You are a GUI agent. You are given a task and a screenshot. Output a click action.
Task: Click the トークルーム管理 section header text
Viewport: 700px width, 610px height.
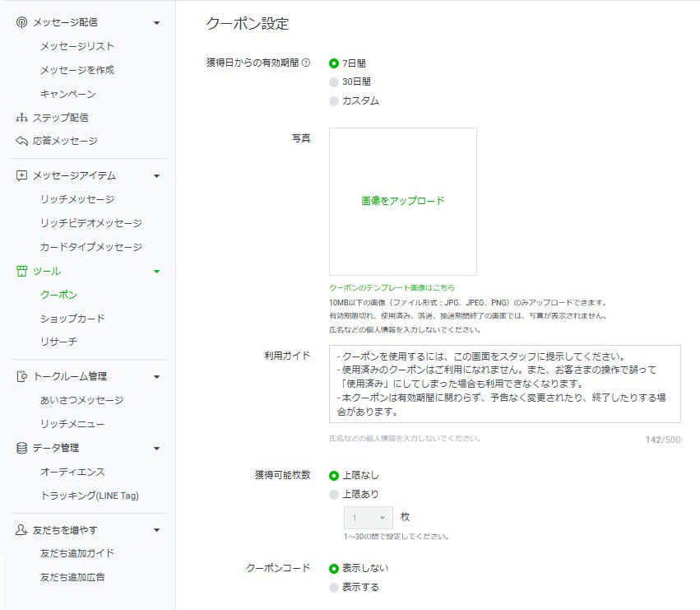[70, 376]
